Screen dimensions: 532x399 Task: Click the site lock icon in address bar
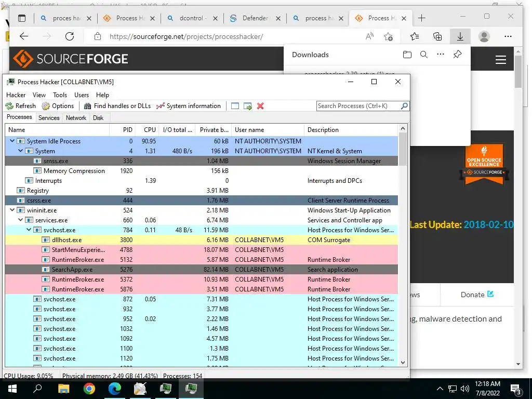click(x=97, y=36)
